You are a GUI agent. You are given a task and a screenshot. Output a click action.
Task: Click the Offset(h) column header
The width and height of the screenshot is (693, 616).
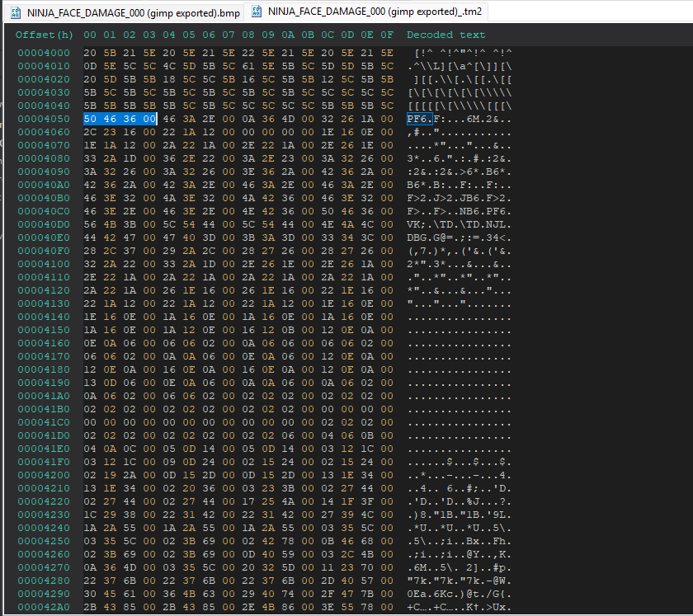44,35
